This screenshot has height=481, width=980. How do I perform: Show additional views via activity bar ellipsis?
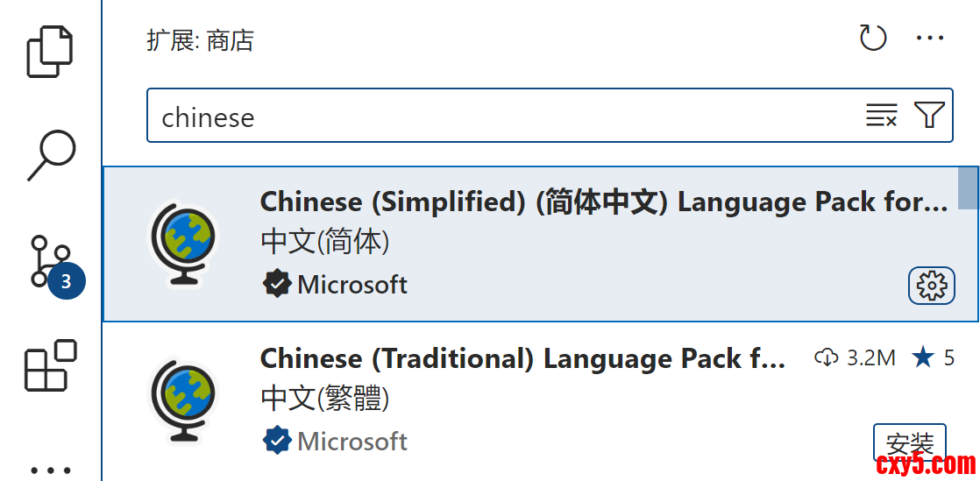point(50,469)
